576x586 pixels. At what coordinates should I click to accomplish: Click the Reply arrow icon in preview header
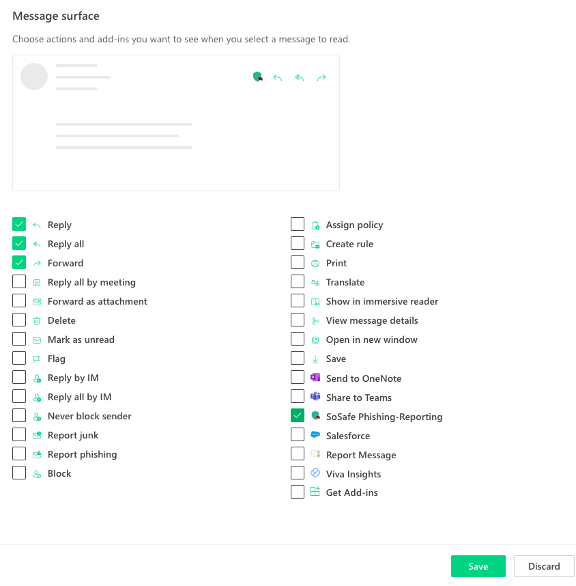(x=278, y=77)
